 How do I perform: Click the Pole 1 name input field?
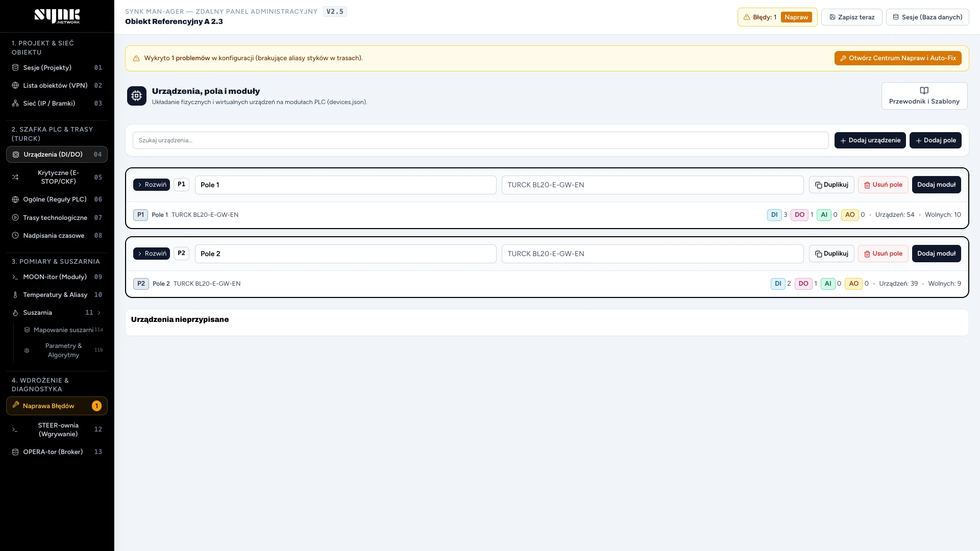tap(346, 185)
